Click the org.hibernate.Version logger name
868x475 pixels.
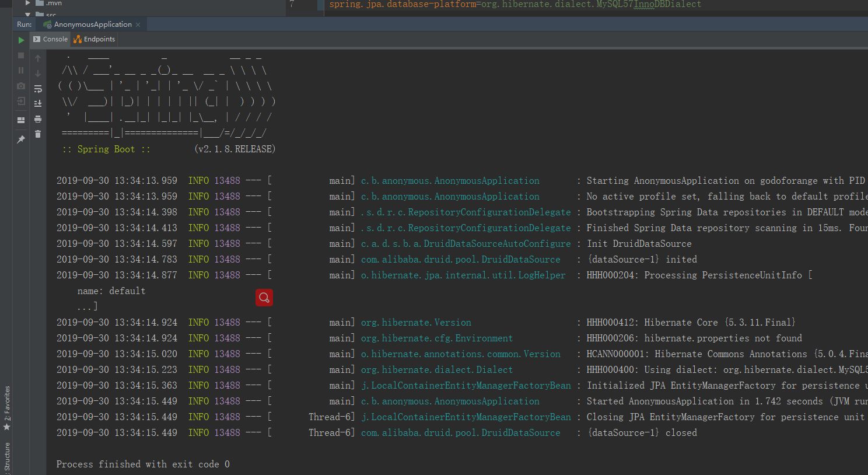tap(416, 323)
